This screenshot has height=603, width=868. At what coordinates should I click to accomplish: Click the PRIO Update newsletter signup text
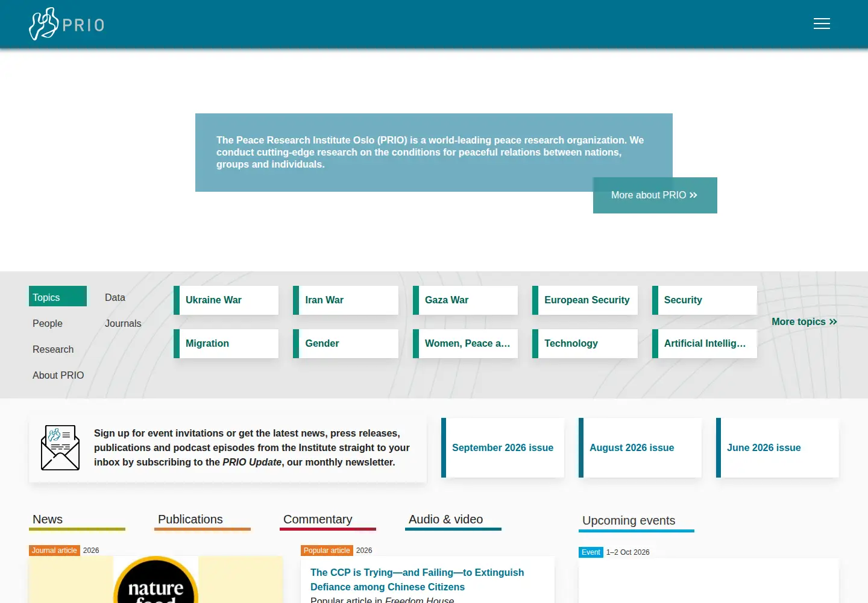click(252, 448)
